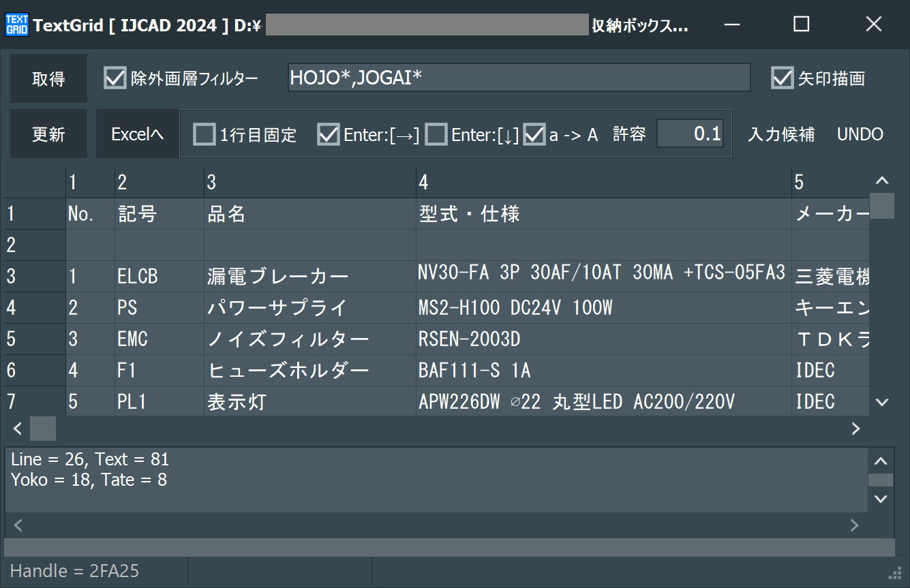Image resolution: width=910 pixels, height=588 pixels.
Task: Select column header 2
Action: tap(160, 183)
